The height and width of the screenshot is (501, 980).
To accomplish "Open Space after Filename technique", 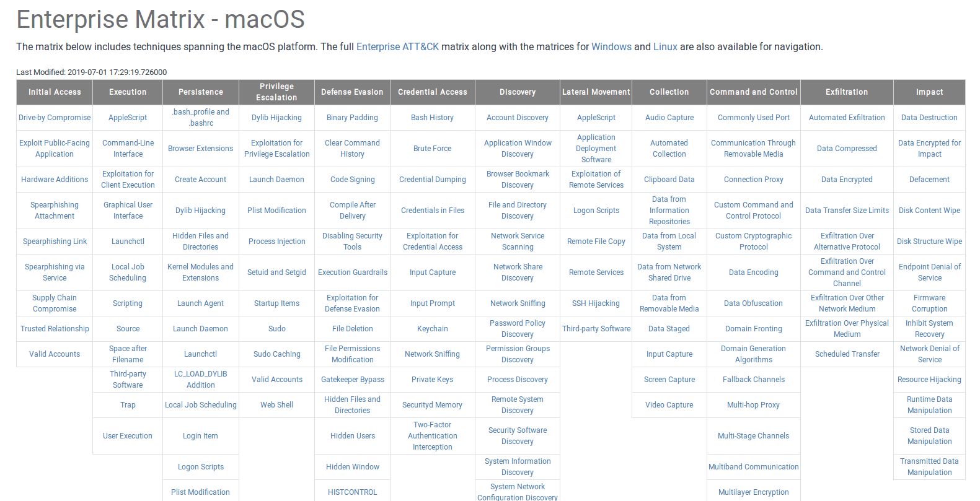I will point(128,354).
